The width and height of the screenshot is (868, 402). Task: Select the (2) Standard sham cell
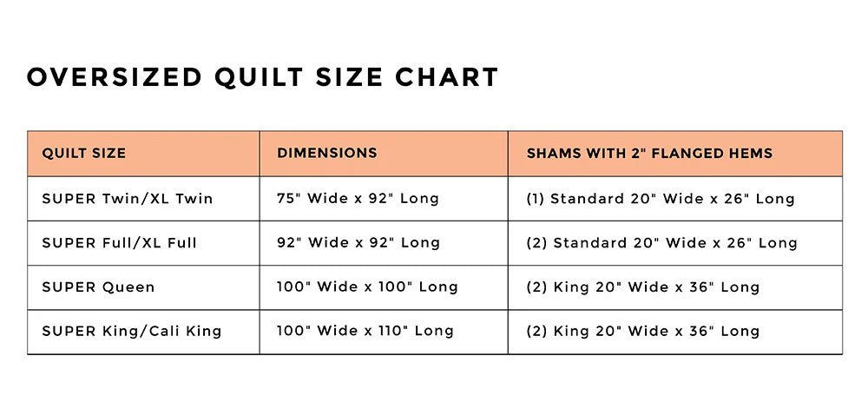pyautogui.click(x=661, y=243)
